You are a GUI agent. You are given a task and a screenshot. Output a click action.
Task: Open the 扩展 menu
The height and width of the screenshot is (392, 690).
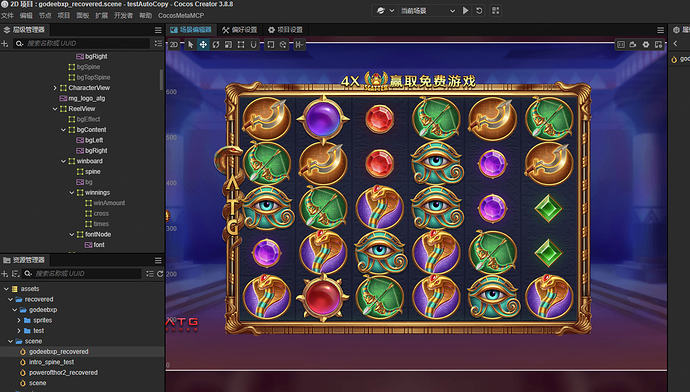tap(102, 15)
